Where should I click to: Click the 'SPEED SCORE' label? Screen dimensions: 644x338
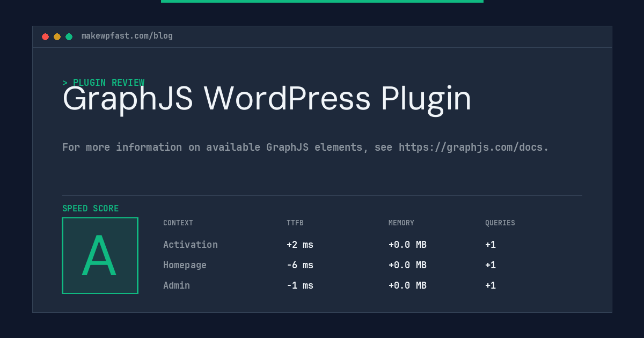(x=91, y=209)
